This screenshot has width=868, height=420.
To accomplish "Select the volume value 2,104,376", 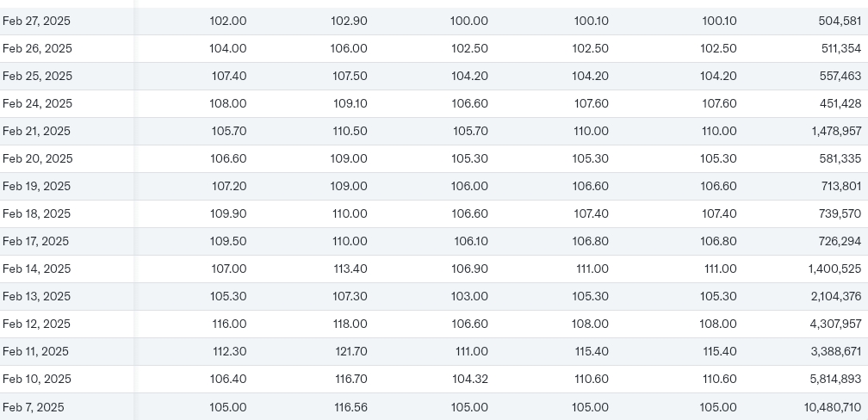I will [x=835, y=296].
